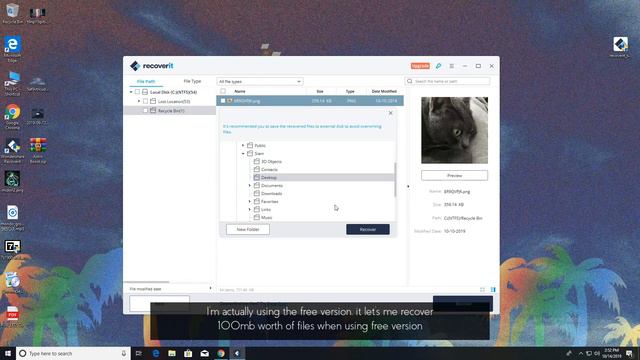640x360 pixels.
Task: Sort by the Date Modified column header
Action: (384, 91)
